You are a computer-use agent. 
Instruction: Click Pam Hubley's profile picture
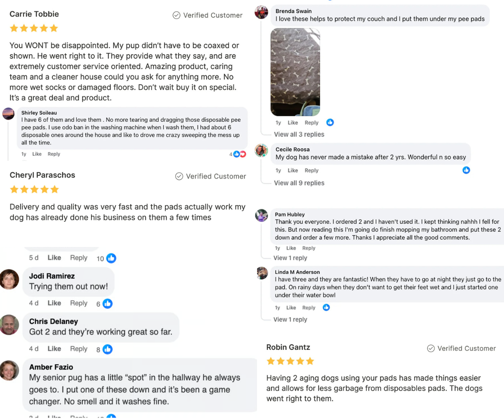point(262,215)
